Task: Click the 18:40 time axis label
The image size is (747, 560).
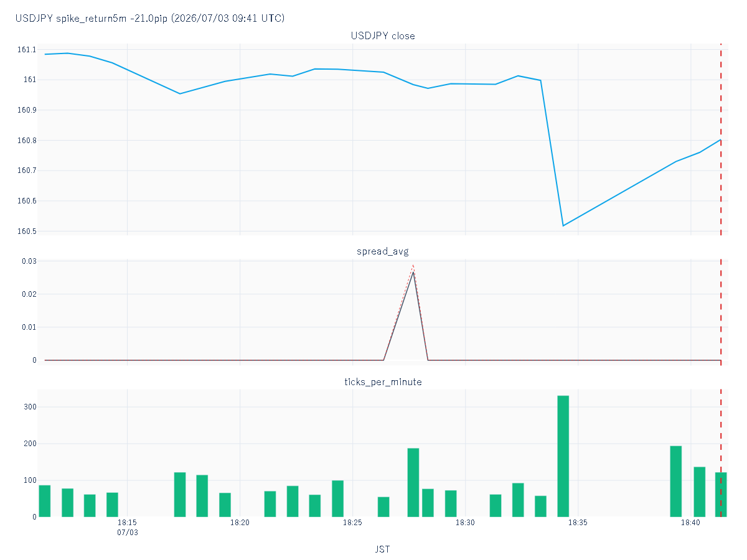Action: [690, 523]
